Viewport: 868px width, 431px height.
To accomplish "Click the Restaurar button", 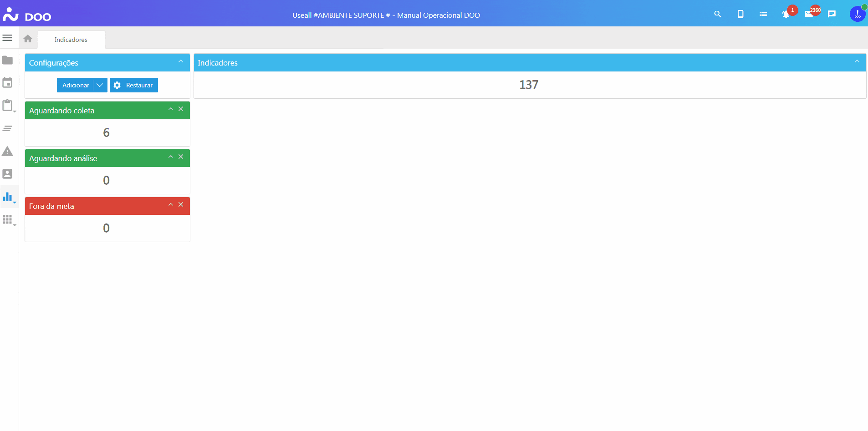I will pos(134,85).
